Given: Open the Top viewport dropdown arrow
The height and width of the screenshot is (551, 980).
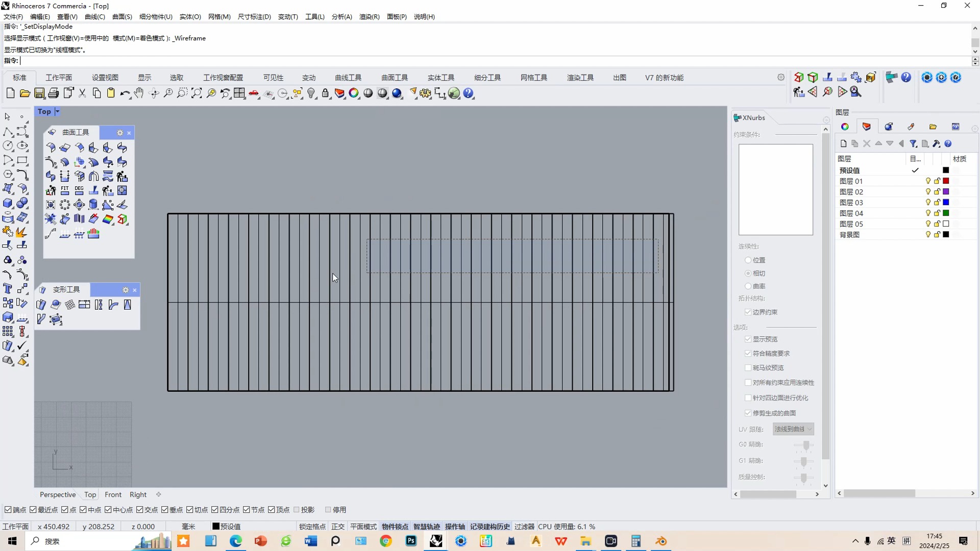Looking at the screenshot, I should click(58, 111).
